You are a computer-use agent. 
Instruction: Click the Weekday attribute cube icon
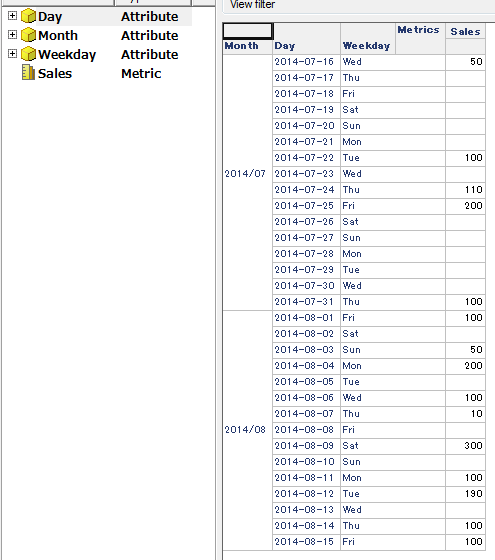pos(28,54)
